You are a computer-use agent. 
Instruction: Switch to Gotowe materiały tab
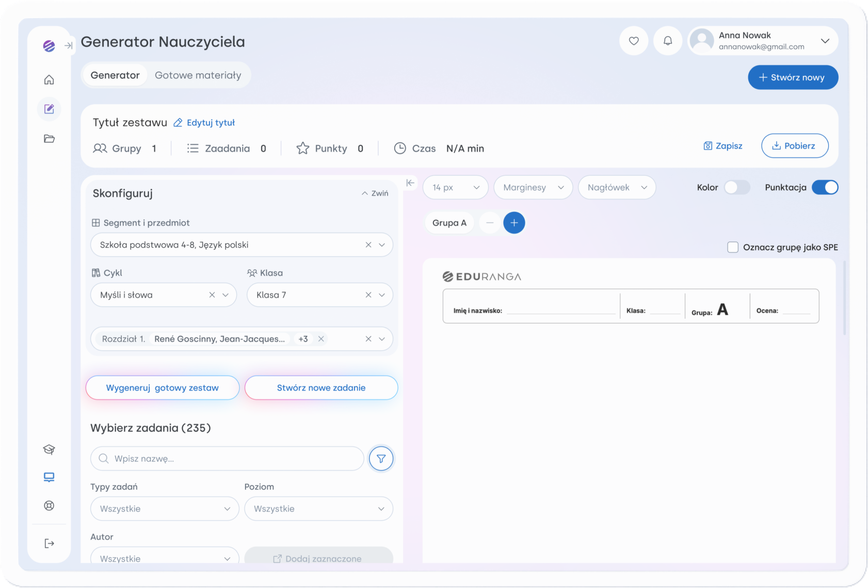pos(198,75)
